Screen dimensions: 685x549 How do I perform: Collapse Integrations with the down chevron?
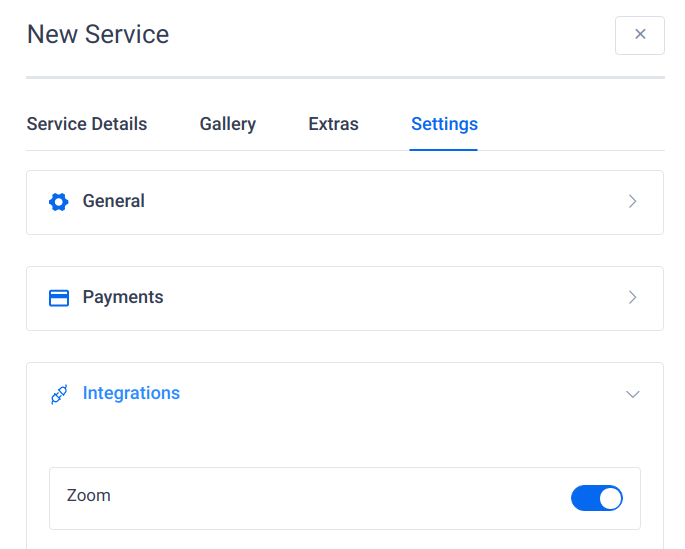click(633, 394)
